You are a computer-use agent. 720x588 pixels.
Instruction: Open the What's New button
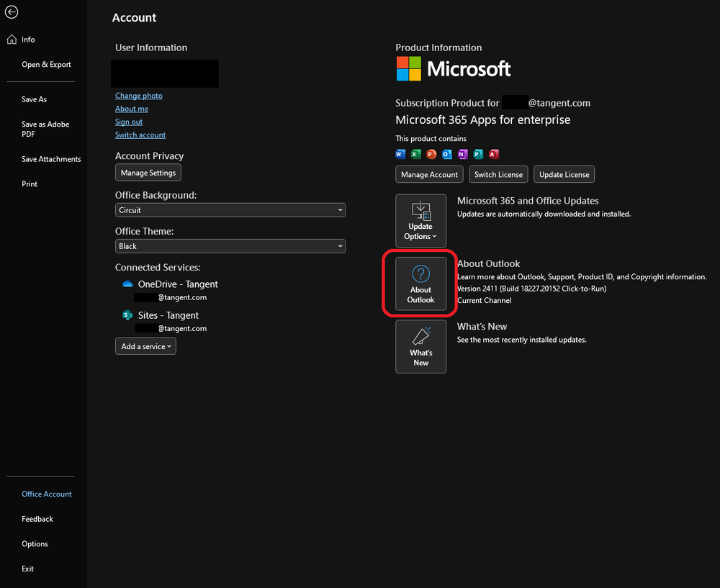[420, 347]
